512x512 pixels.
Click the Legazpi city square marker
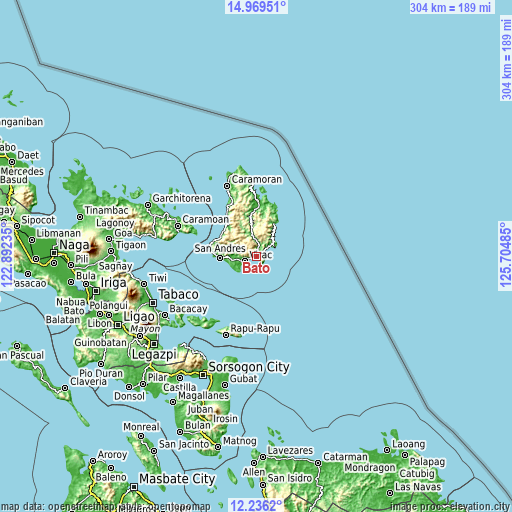tap(154, 343)
